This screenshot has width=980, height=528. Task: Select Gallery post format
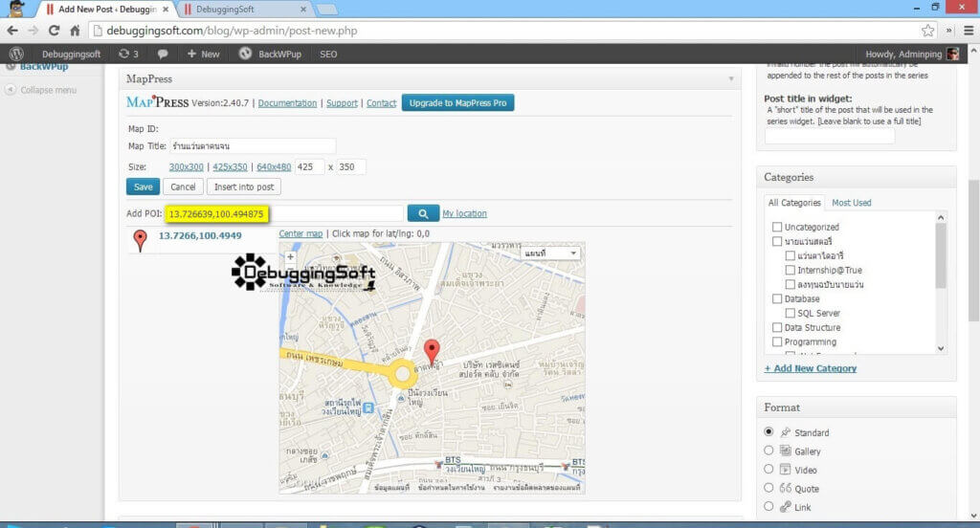[x=768, y=451]
